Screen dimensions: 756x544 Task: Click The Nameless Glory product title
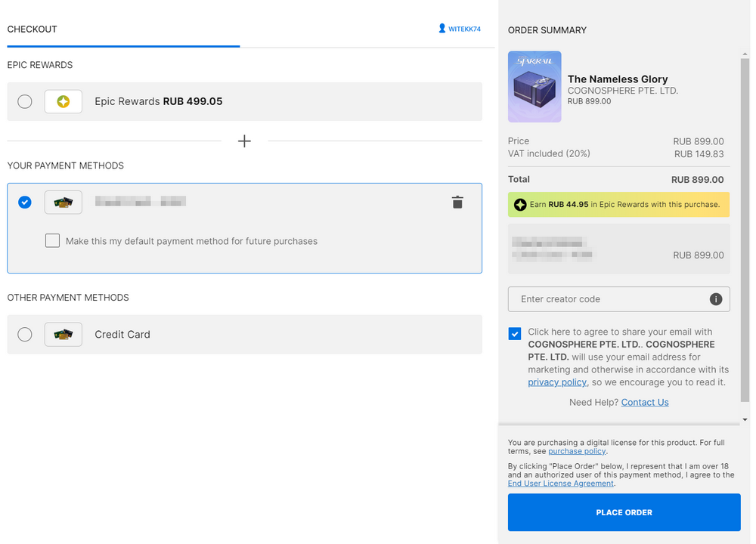(618, 79)
